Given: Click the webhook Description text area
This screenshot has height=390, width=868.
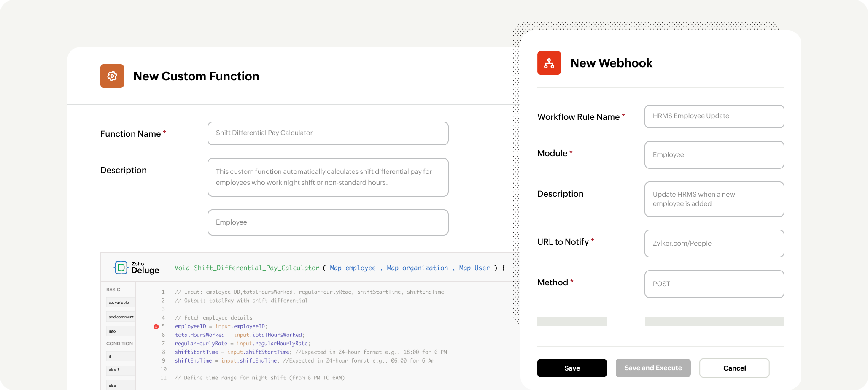Looking at the screenshot, I should pos(714,199).
